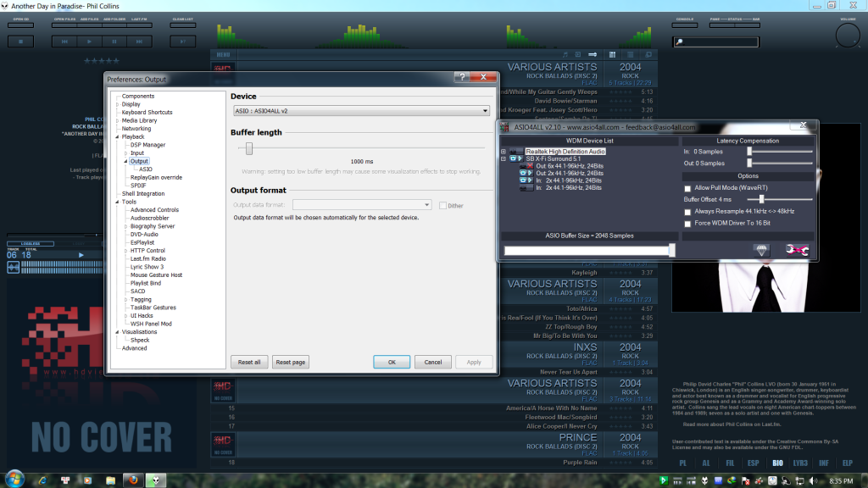
Task: Switch to the BIO panel tab
Action: pyautogui.click(x=777, y=463)
